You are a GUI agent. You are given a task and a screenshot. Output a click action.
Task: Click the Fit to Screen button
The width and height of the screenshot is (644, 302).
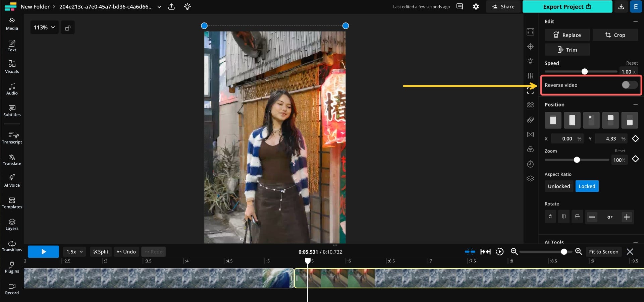point(603,251)
